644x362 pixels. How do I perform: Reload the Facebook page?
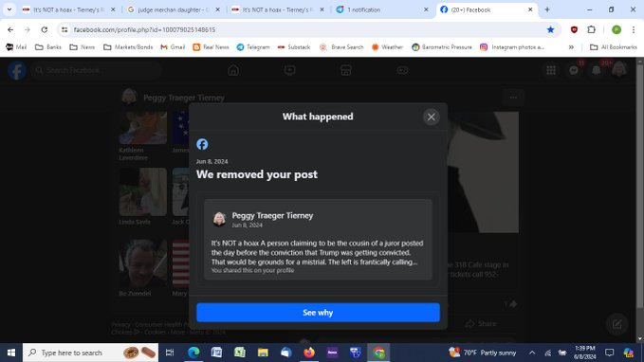click(x=45, y=29)
